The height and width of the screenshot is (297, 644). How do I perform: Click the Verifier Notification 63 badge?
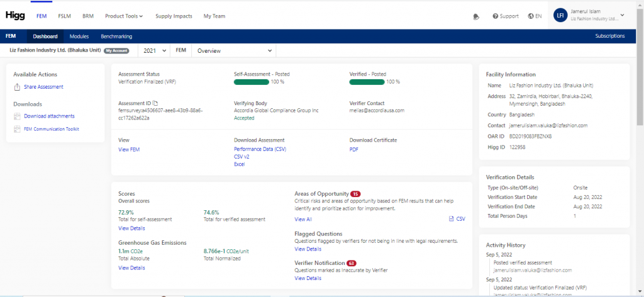(x=351, y=263)
